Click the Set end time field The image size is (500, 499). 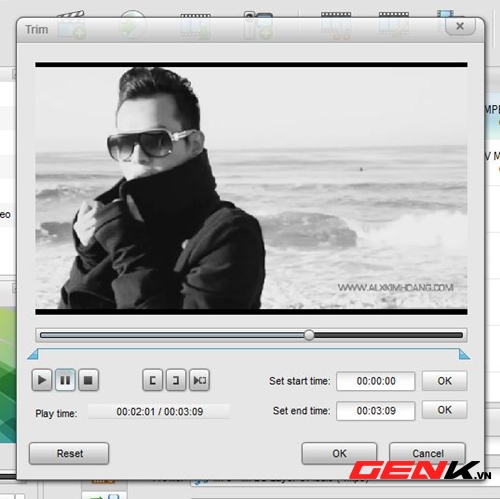point(376,411)
